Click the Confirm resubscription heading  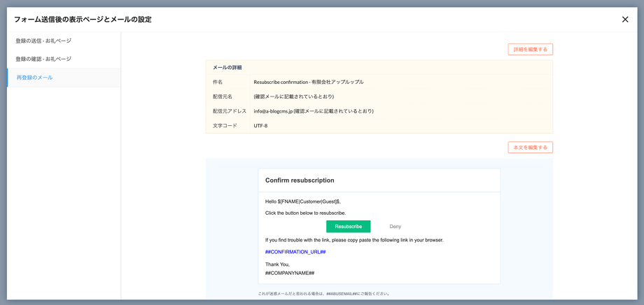[300, 180]
